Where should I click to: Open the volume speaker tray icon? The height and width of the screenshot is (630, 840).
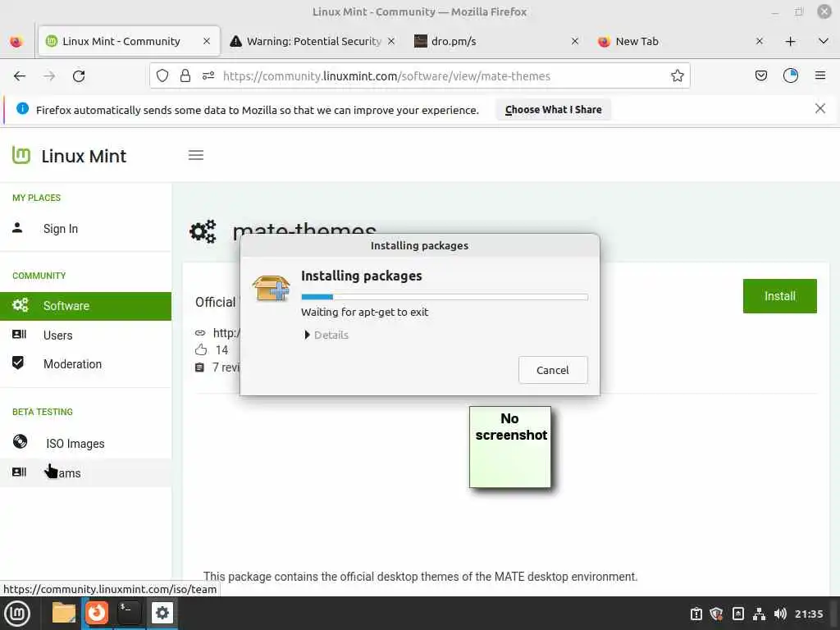tap(780, 614)
